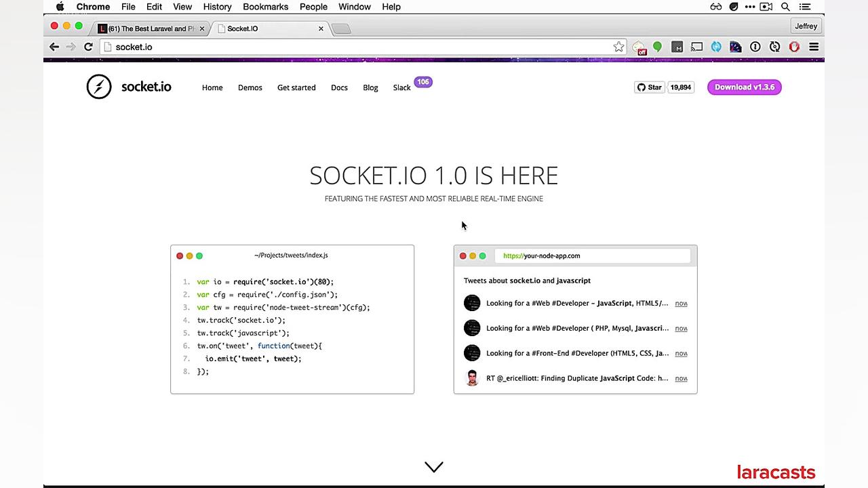868x488 pixels.
Task: Open the Bookmarks menu
Action: [x=266, y=7]
